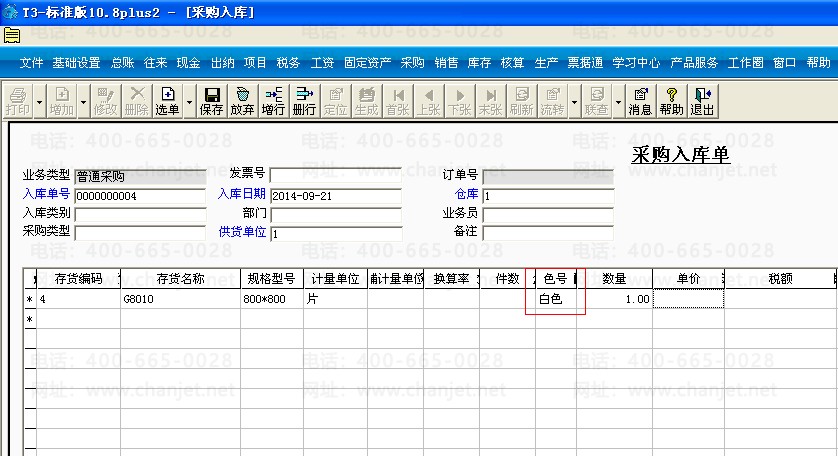The image size is (838, 456).
Task: Click the 数量 column header
Action: 615,279
